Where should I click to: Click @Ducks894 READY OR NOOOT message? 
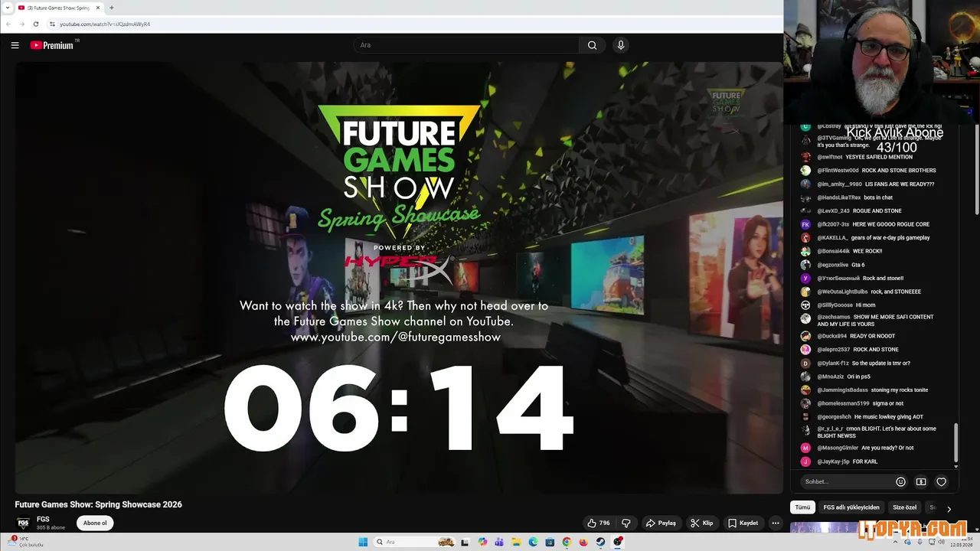847,336
